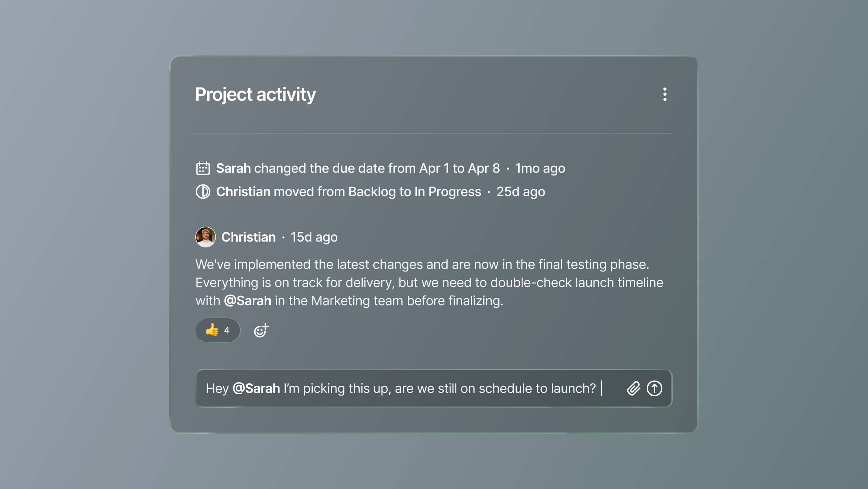Click the half-circle status icon
Viewport: 868px width, 489px height.
tap(203, 192)
